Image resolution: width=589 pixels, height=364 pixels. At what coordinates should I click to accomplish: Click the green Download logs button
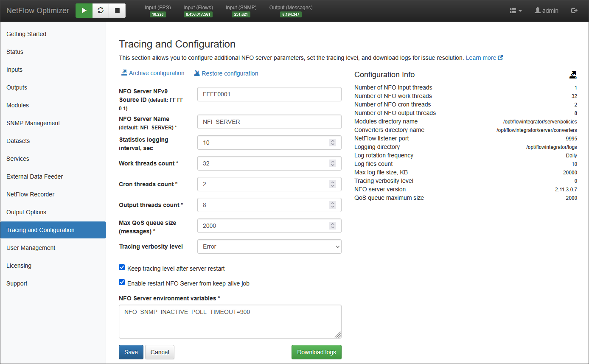(x=317, y=352)
